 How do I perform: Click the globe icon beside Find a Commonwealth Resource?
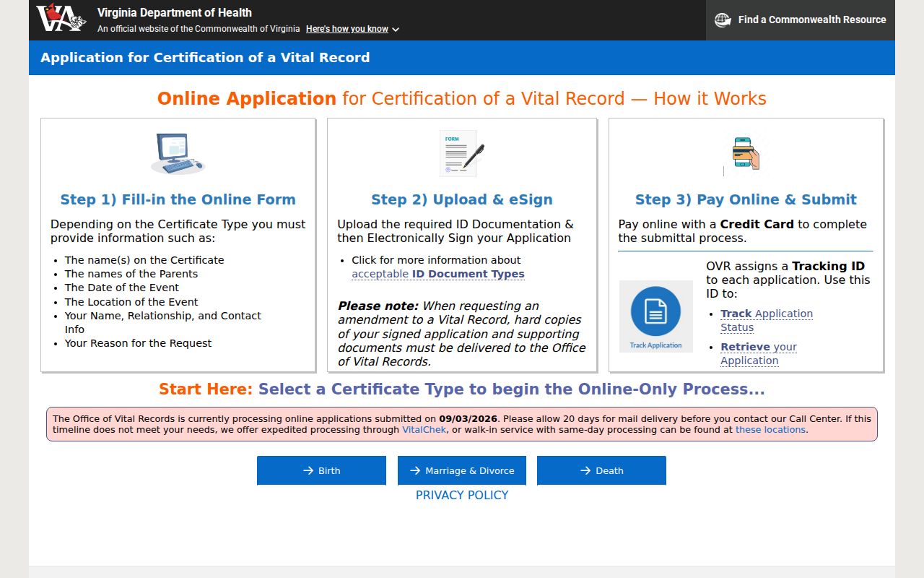(x=723, y=20)
